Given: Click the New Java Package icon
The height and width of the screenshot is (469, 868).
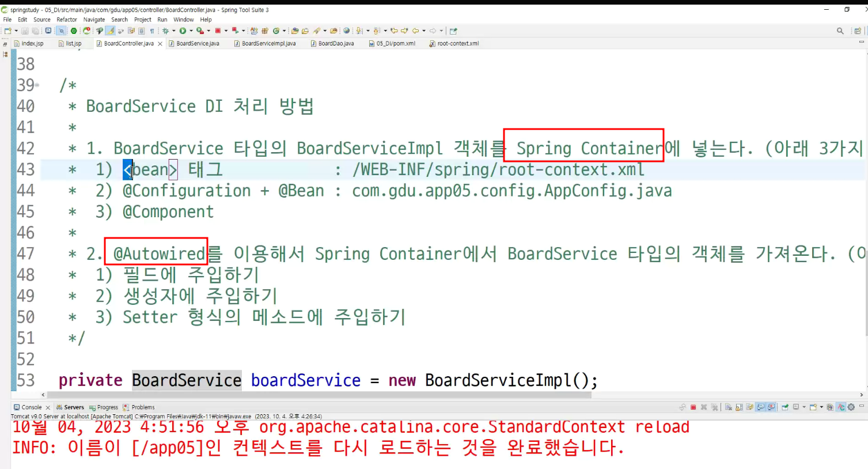Looking at the screenshot, I should 265,31.
